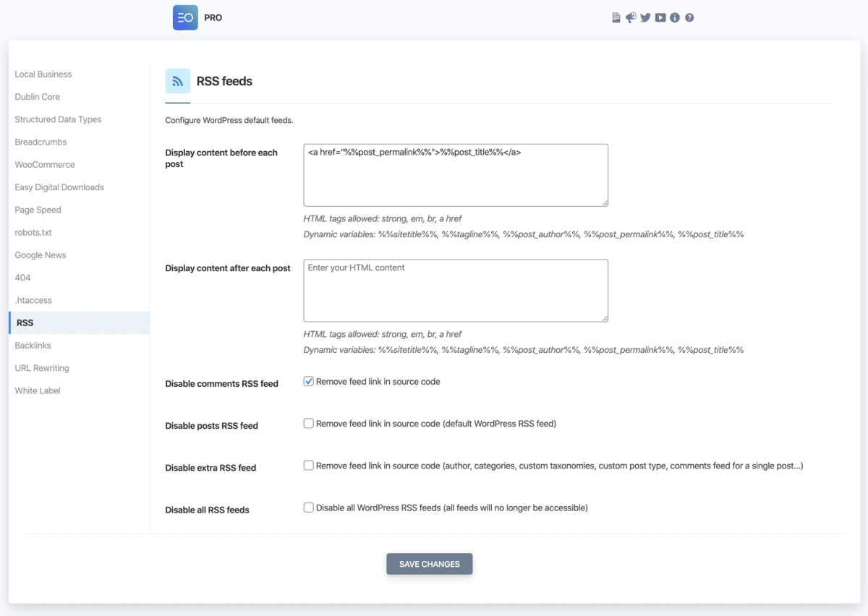Click the Save Changes button
This screenshot has height=616, width=868.
coord(430,564)
